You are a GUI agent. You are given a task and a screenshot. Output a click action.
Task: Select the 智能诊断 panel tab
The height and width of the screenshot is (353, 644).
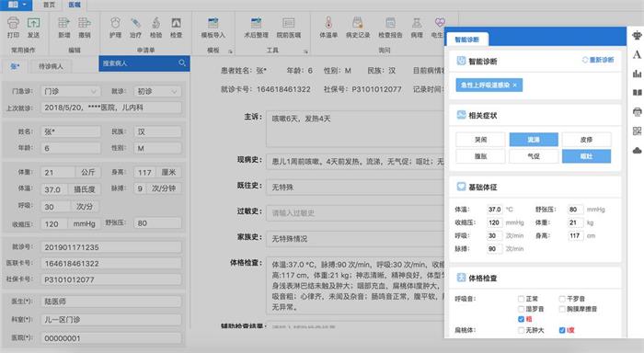[467, 40]
